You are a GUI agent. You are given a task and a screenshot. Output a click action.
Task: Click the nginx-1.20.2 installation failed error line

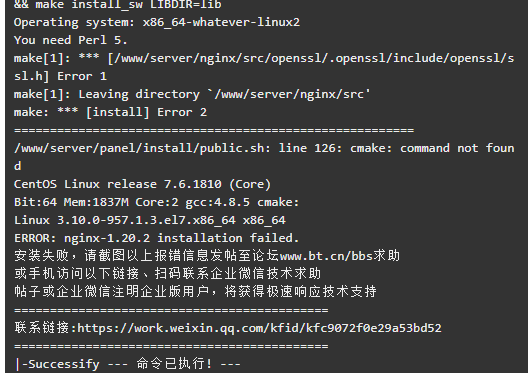157,238
